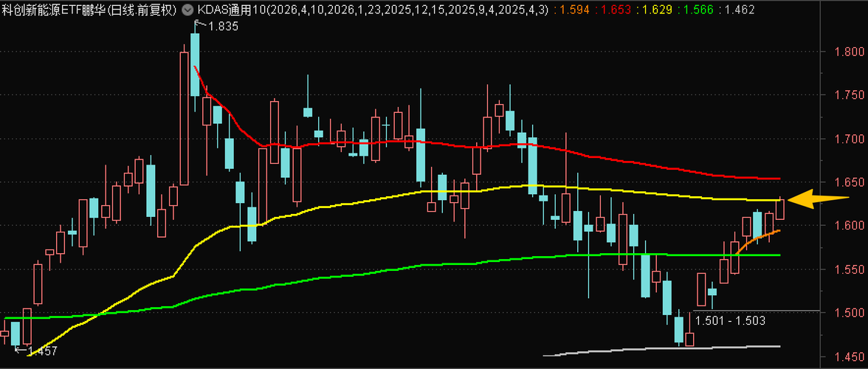Select the tallest candlestick topping at 1.835
Screen dimensions: 868x369
(195, 65)
